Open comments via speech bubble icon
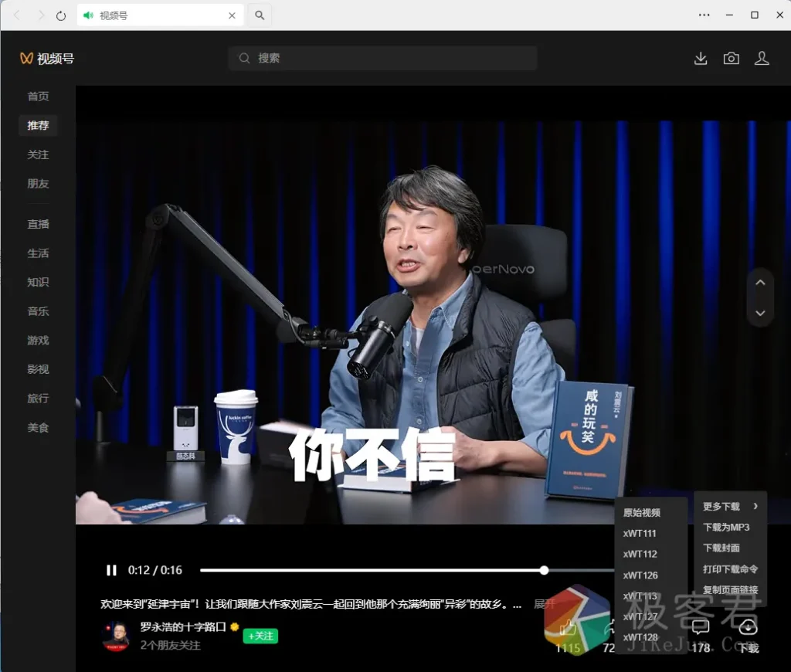This screenshot has height=672, width=791. (701, 627)
